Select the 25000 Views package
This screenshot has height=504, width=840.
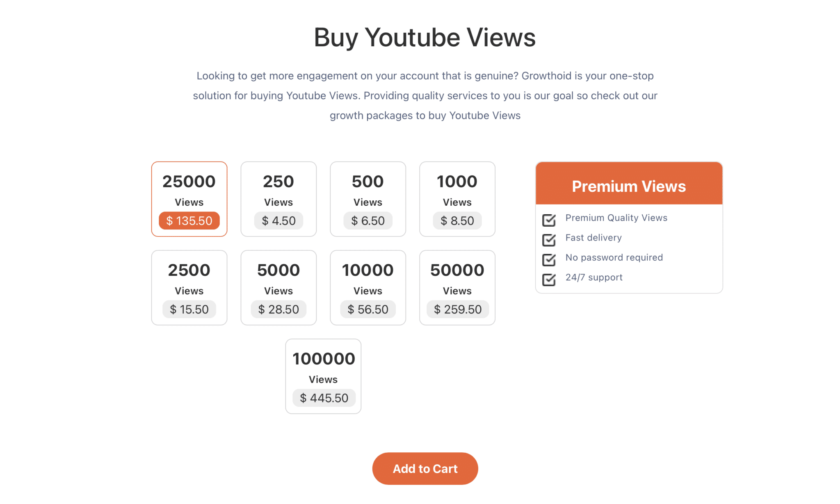[x=189, y=199]
